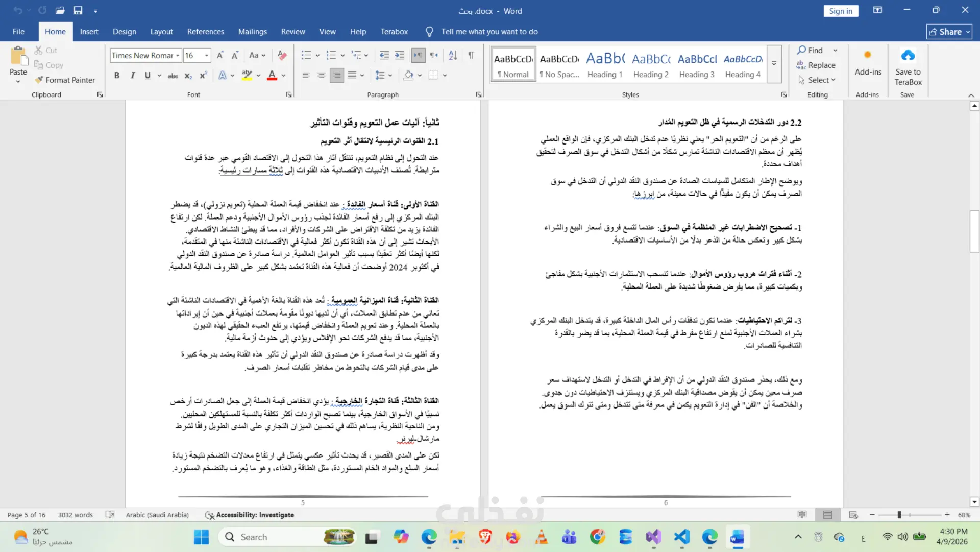This screenshot has width=980, height=552.
Task: Open the Text Effects tool
Action: point(223,75)
